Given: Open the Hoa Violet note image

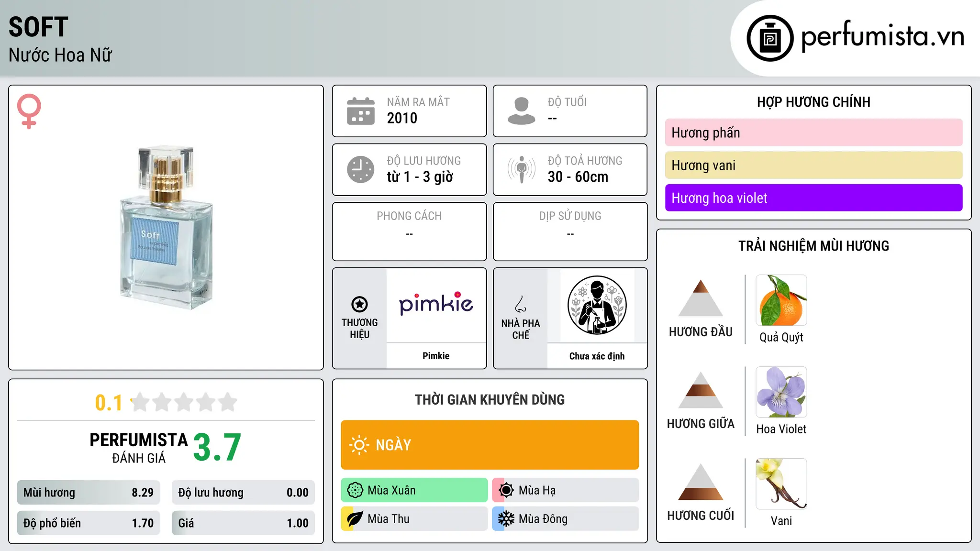Looking at the screenshot, I should [781, 392].
